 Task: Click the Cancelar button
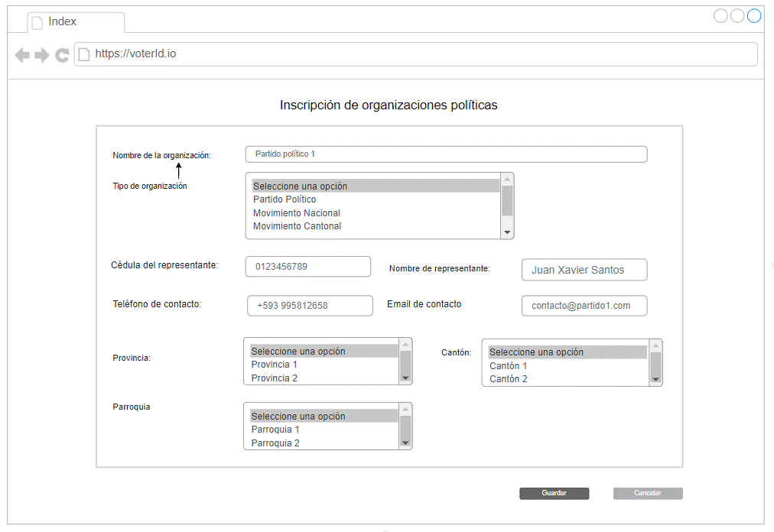(x=648, y=493)
